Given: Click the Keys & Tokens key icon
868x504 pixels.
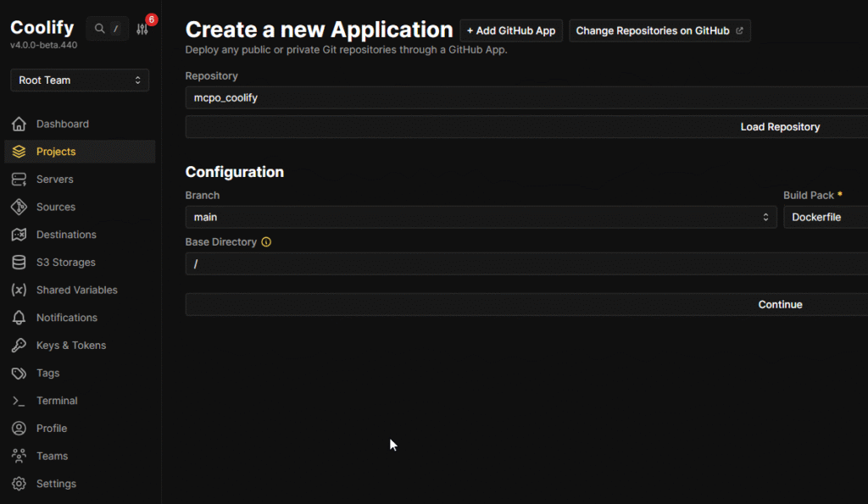Looking at the screenshot, I should (19, 346).
